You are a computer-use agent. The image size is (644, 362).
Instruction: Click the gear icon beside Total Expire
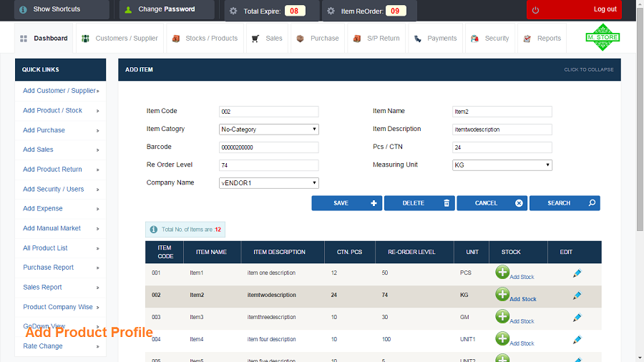233,11
